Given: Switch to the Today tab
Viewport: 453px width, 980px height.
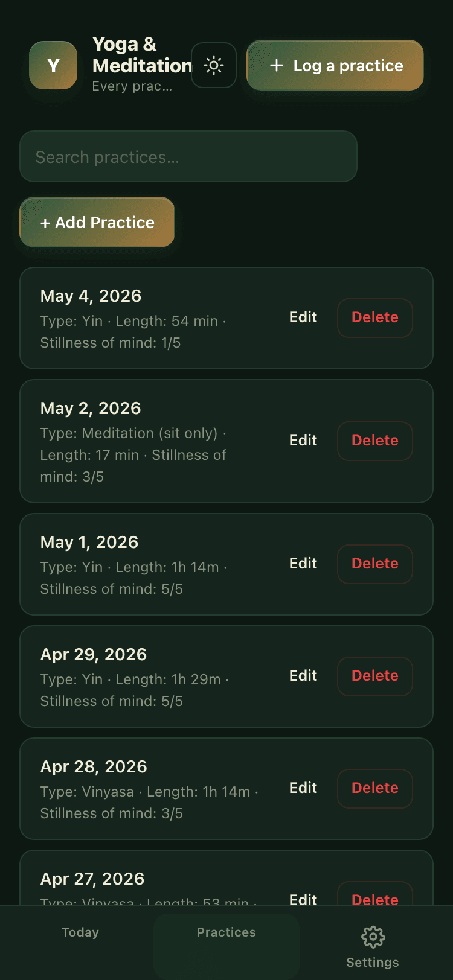Looking at the screenshot, I should [x=80, y=932].
